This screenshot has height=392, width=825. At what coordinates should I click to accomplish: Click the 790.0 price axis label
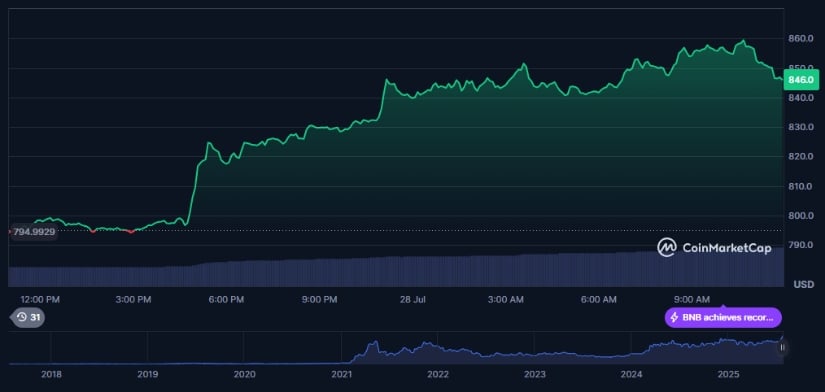(x=801, y=245)
